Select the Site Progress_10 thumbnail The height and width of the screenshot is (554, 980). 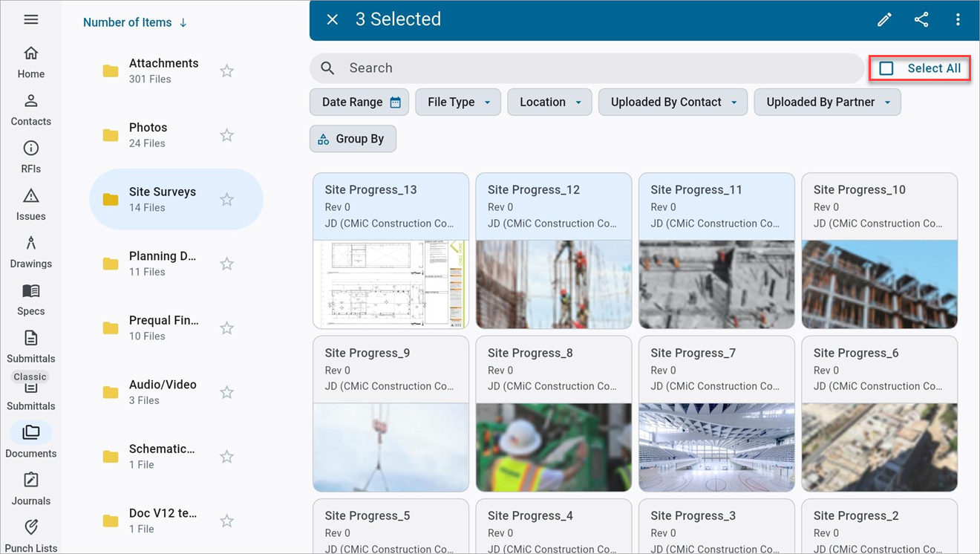880,284
